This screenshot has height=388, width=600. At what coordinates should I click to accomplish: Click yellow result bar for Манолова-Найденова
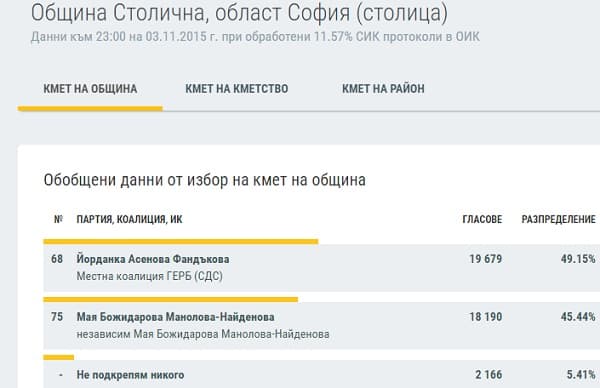pos(171,300)
